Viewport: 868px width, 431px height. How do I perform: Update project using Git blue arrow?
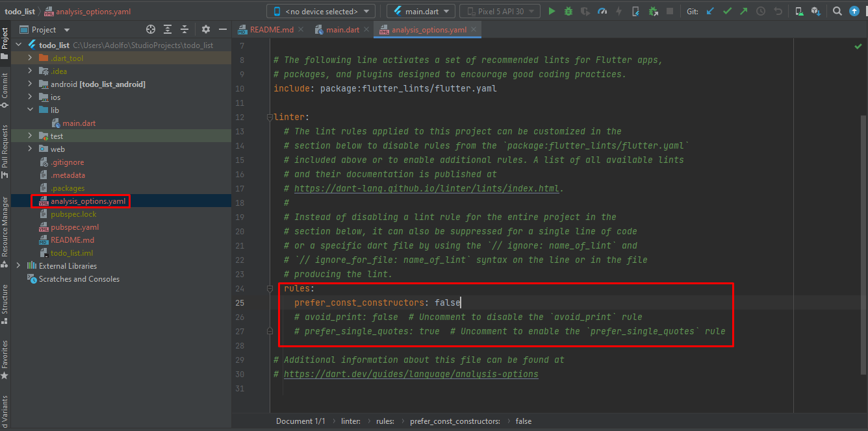[x=710, y=11]
